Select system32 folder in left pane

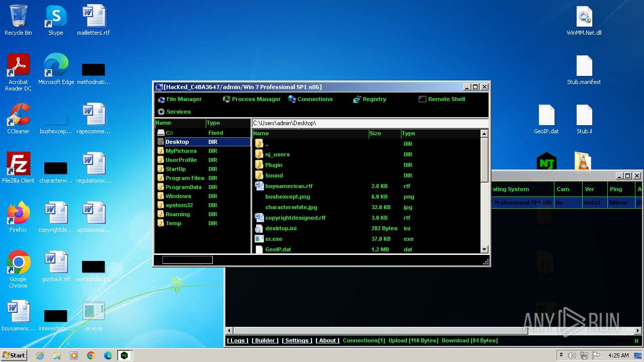pos(202,205)
